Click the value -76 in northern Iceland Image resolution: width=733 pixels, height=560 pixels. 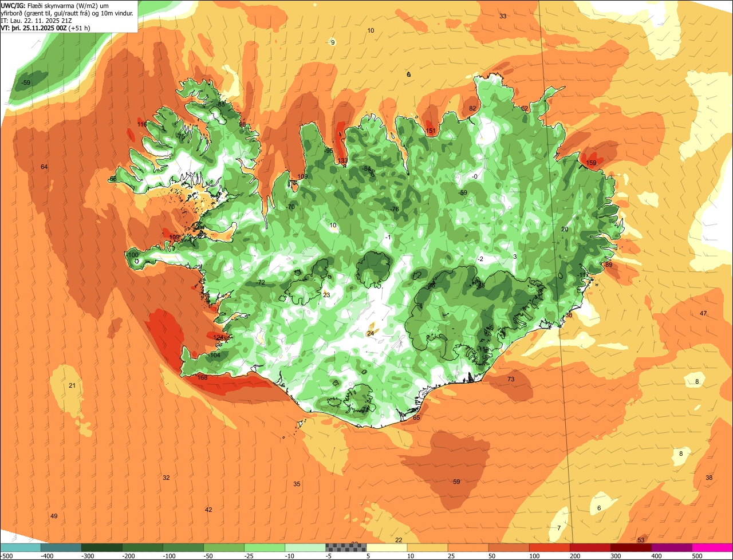395,210
